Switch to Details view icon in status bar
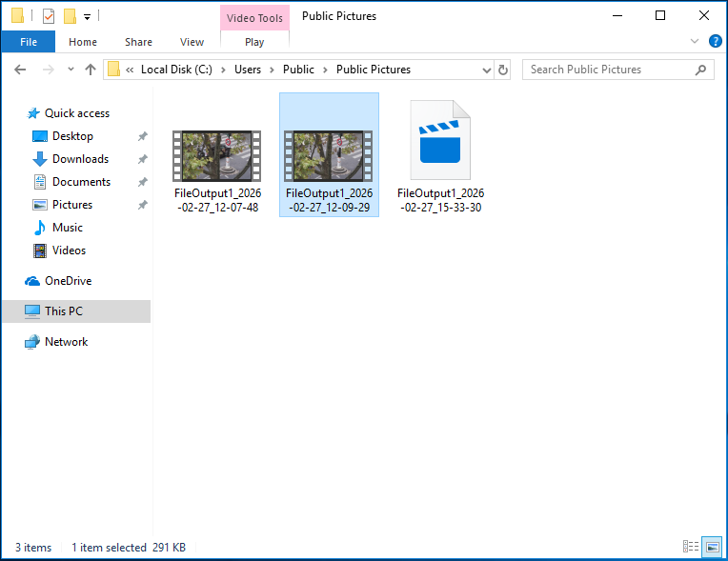 (691, 546)
